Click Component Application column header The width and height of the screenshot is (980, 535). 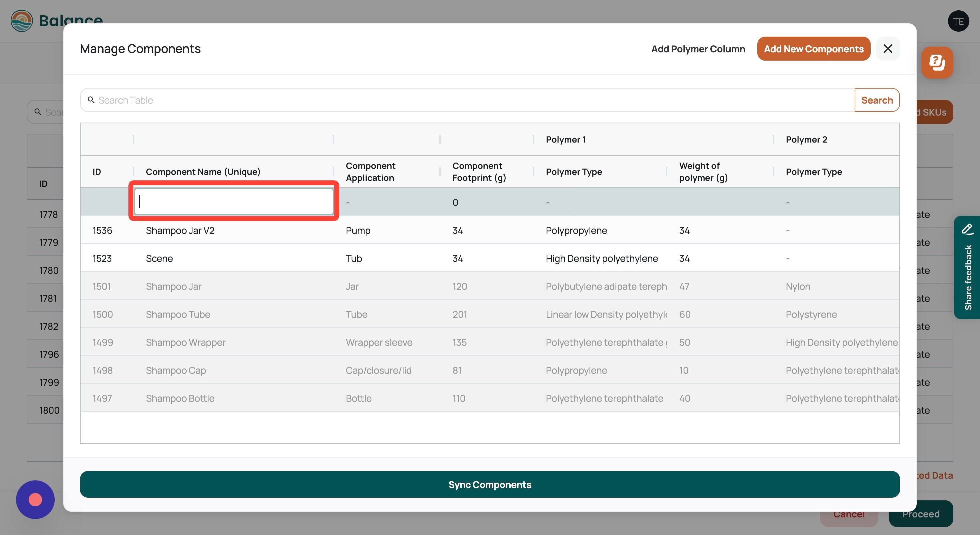tap(371, 172)
